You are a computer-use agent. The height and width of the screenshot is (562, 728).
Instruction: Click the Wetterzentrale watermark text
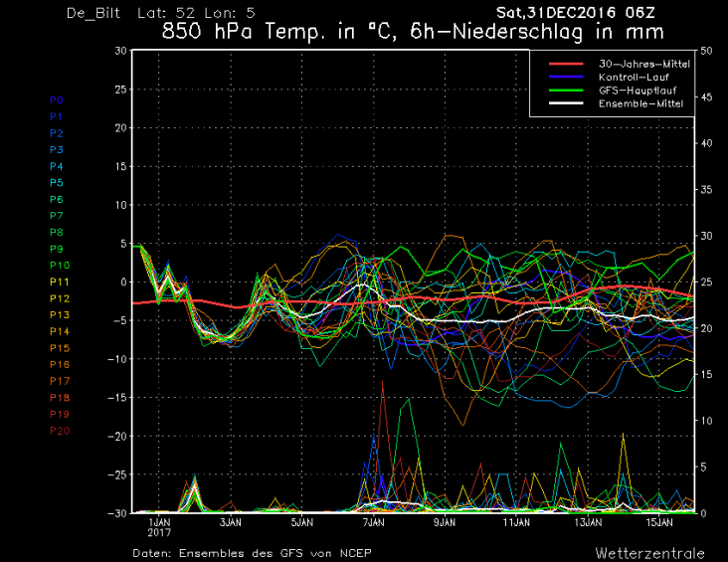(650, 552)
